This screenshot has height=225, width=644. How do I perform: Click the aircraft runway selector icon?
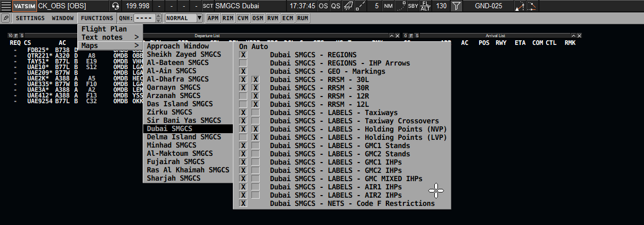[348, 6]
